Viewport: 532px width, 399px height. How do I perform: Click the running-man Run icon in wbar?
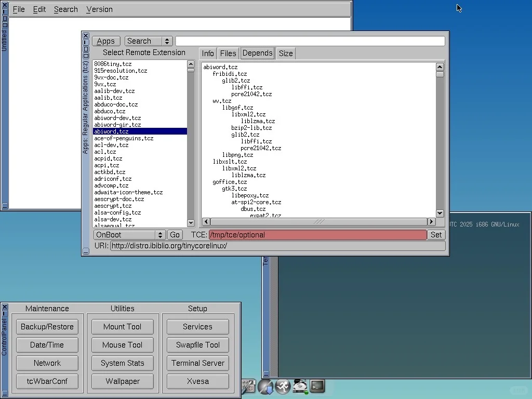pyautogui.click(x=283, y=387)
